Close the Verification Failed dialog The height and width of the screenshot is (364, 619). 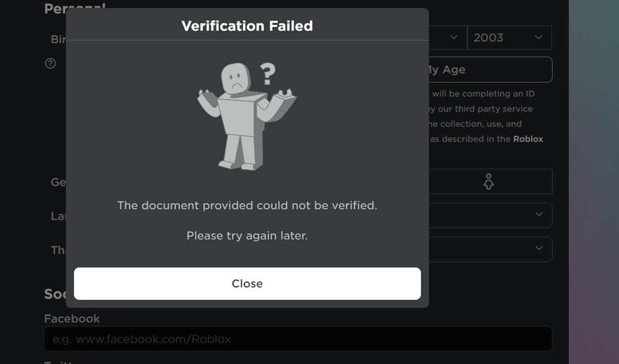(247, 283)
